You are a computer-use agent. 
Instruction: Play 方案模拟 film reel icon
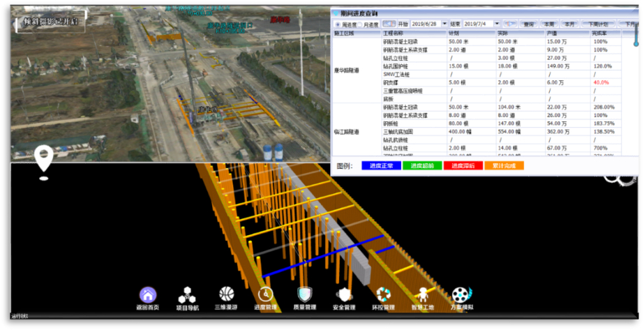pyautogui.click(x=461, y=295)
